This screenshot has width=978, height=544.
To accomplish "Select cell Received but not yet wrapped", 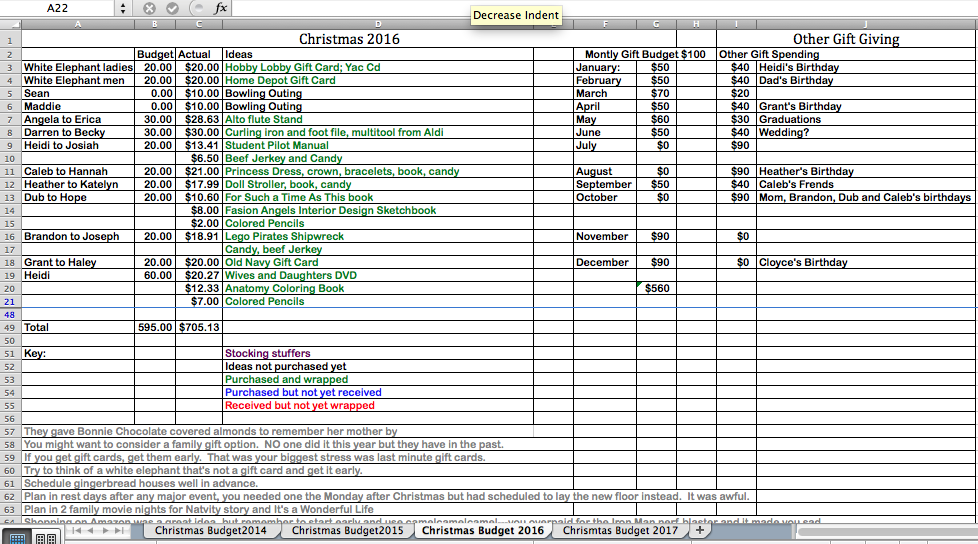I will click(378, 406).
